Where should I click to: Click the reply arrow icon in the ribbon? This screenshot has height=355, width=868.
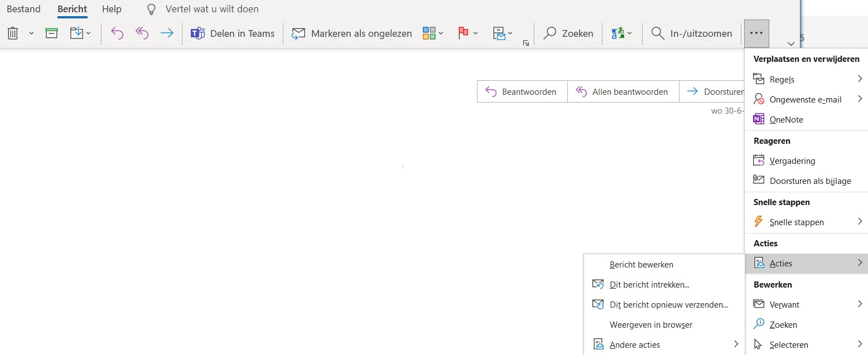(117, 33)
